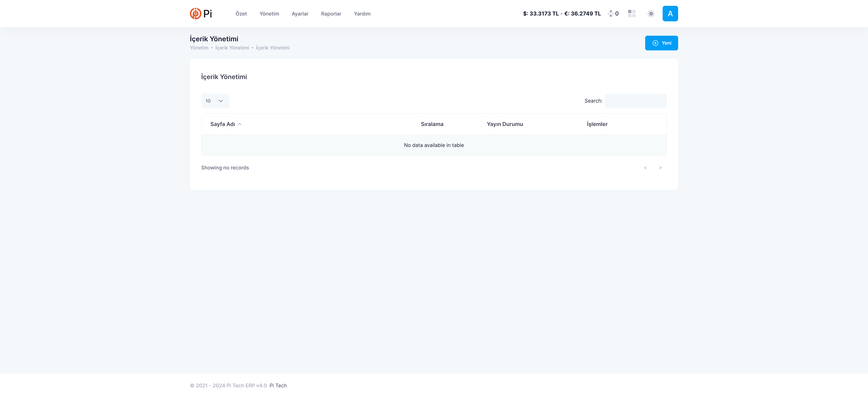Sort table by Sıralama column header
This screenshot has height=397, width=868.
click(432, 124)
